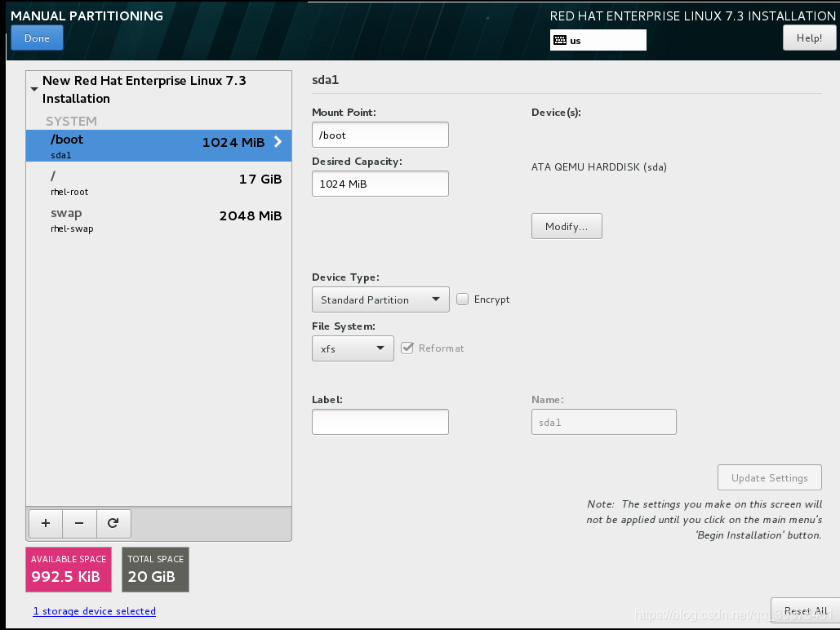Click the 17 GiB size value
The width and height of the screenshot is (840, 630).
click(260, 179)
